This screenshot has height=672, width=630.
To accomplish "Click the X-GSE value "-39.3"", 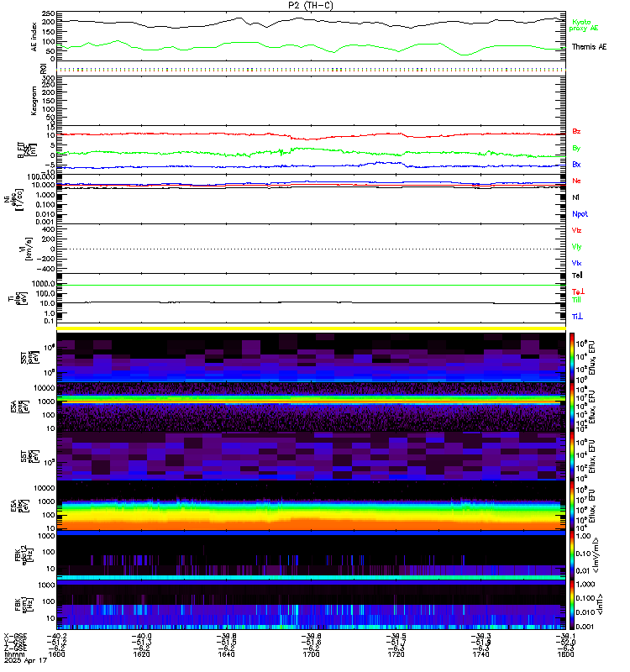I will tap(480, 636).
